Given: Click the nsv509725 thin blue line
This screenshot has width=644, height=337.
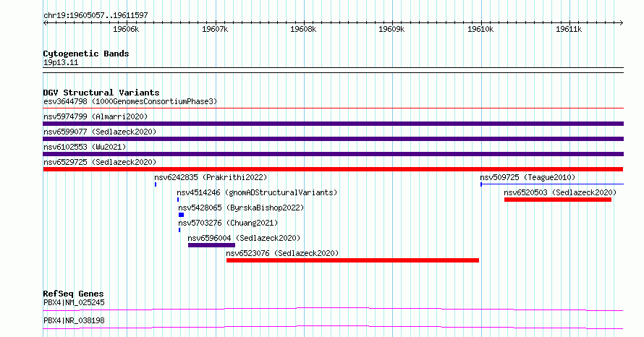Looking at the screenshot, I should pyautogui.click(x=552, y=184).
